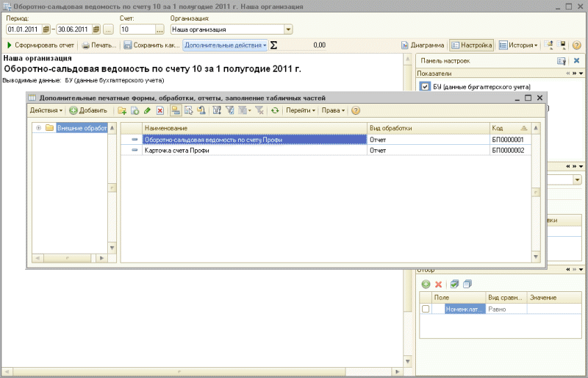Open the Права menu
588x378 pixels.
(333, 110)
